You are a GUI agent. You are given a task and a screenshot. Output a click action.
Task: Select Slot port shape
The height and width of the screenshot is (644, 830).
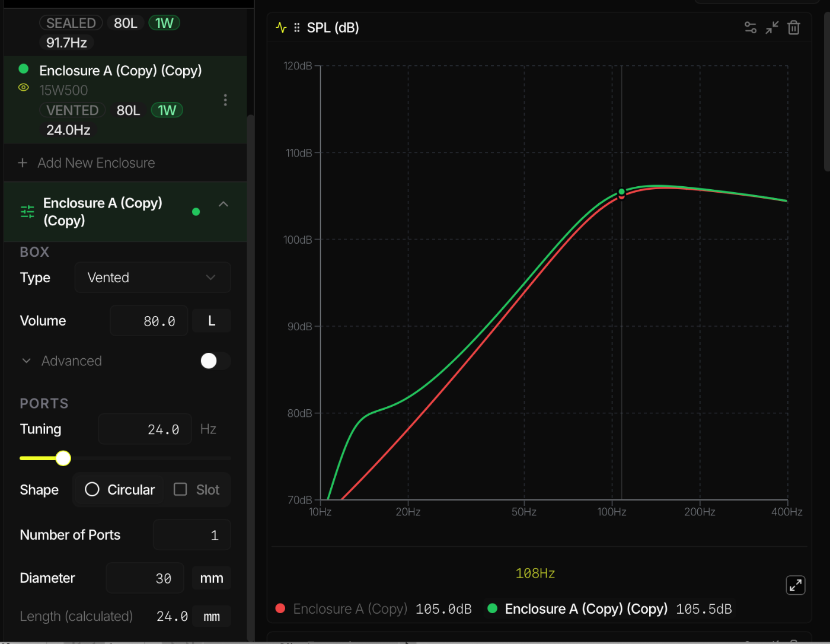[x=197, y=490]
